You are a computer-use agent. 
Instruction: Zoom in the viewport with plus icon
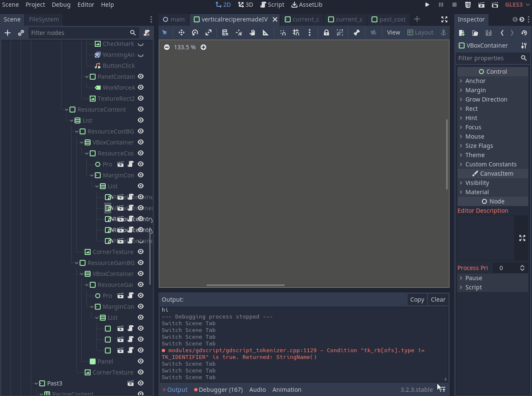203,47
